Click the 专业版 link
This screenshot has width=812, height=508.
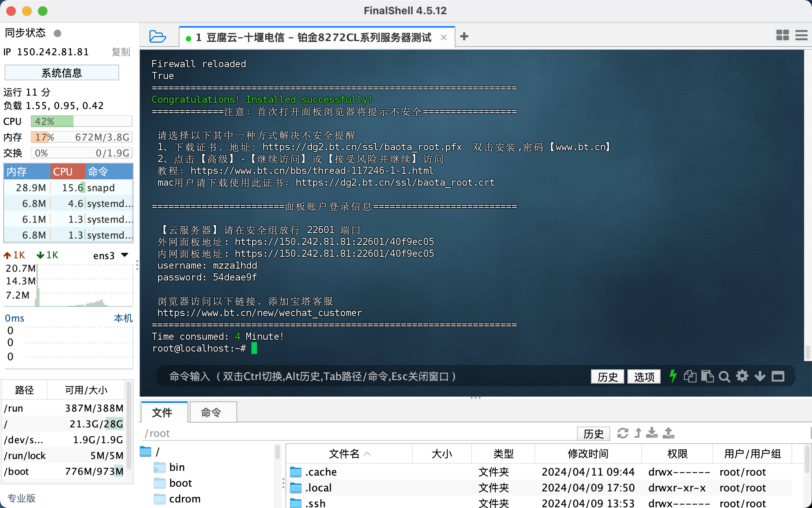click(21, 498)
